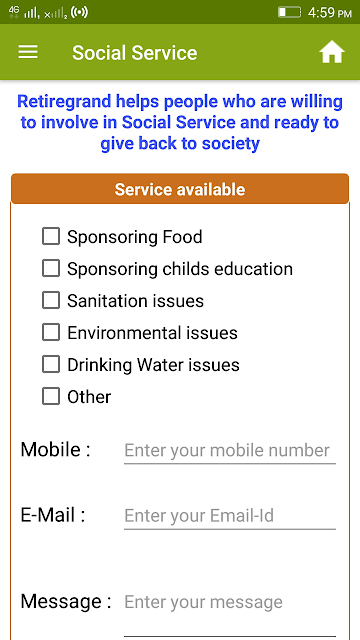Tap the Social Service title text

coord(135,53)
